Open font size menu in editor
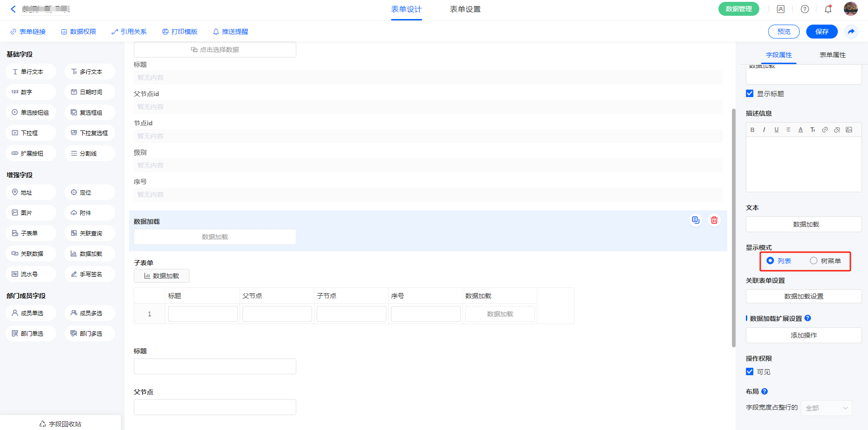This screenshot has height=430, width=868. point(813,130)
